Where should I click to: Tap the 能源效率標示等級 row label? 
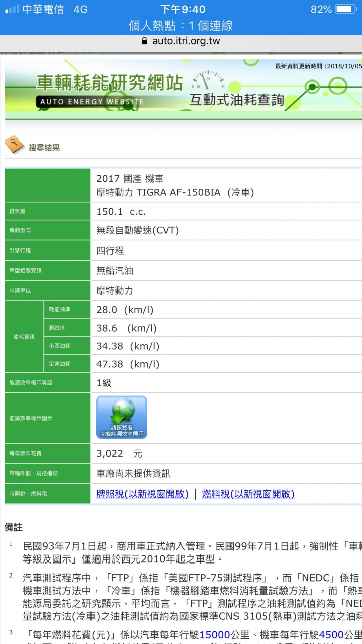pyautogui.click(x=31, y=383)
